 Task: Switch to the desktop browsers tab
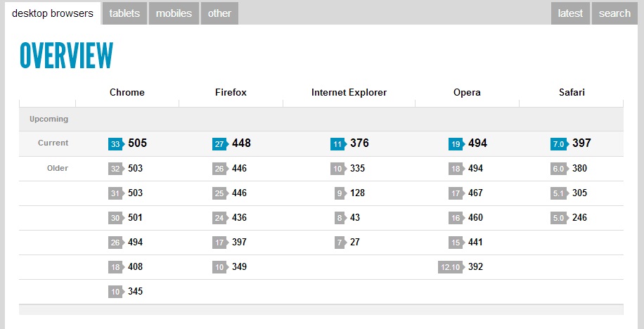pyautogui.click(x=53, y=13)
